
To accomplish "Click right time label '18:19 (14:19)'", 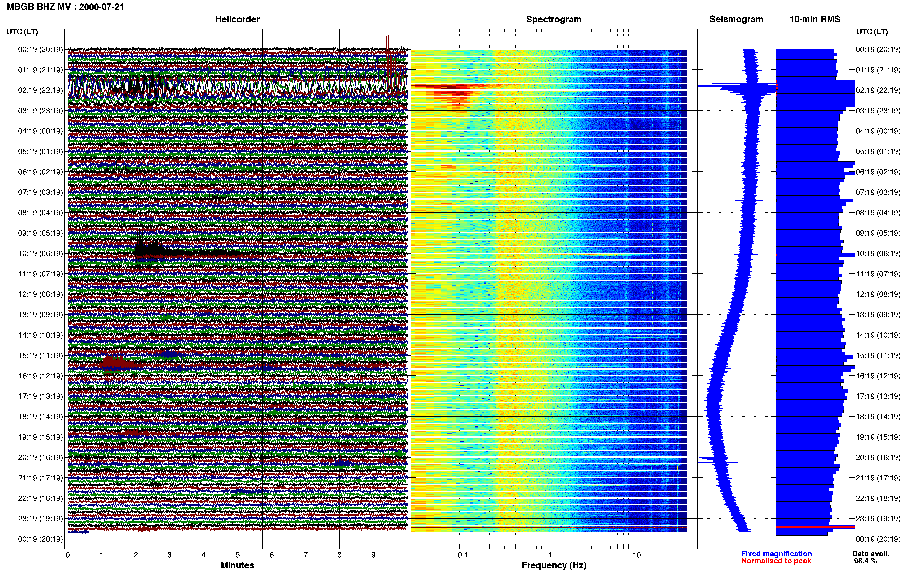I will click(x=878, y=417).
